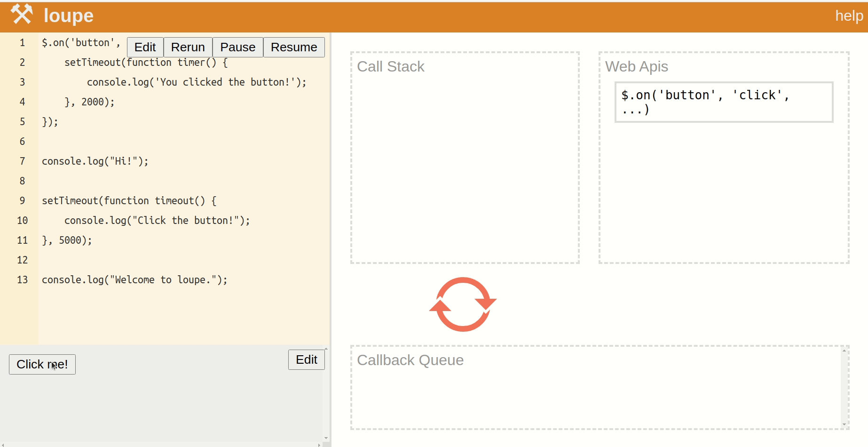The width and height of the screenshot is (868, 447).
Task: Click the loupe title text
Action: click(69, 16)
